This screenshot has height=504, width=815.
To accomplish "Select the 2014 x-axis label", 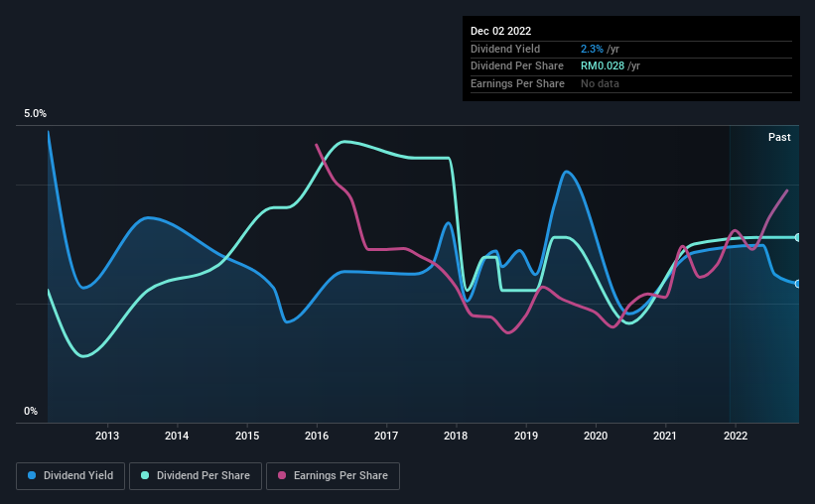I will 177,436.
